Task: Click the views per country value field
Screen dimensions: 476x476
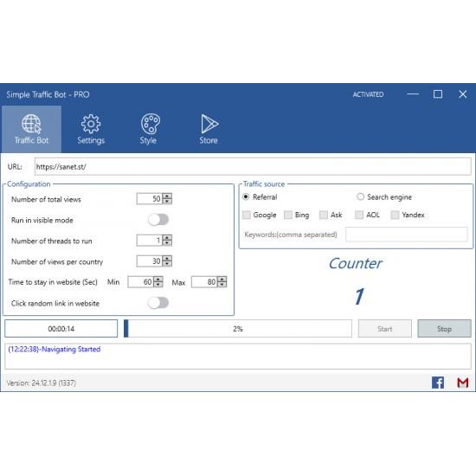Action: tap(150, 261)
